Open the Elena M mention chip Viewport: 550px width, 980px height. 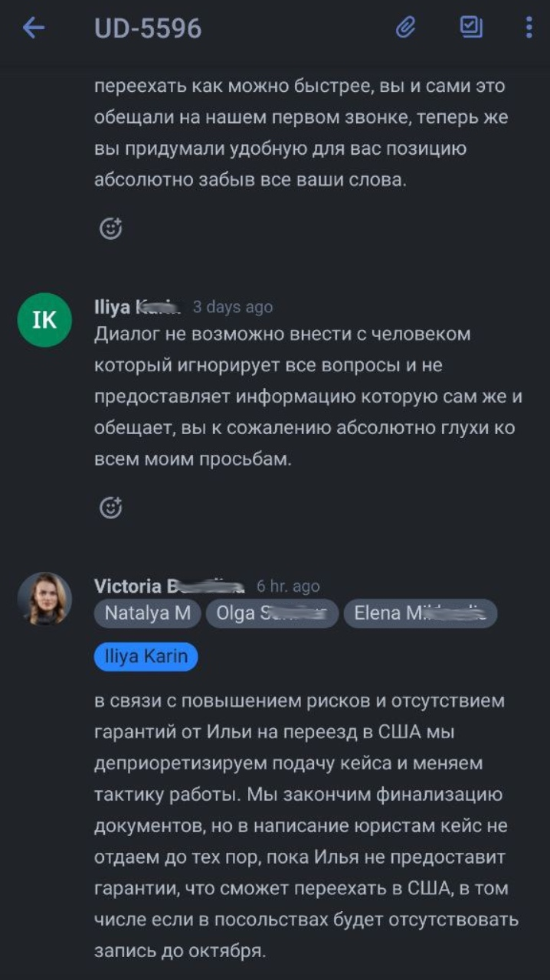[420, 612]
